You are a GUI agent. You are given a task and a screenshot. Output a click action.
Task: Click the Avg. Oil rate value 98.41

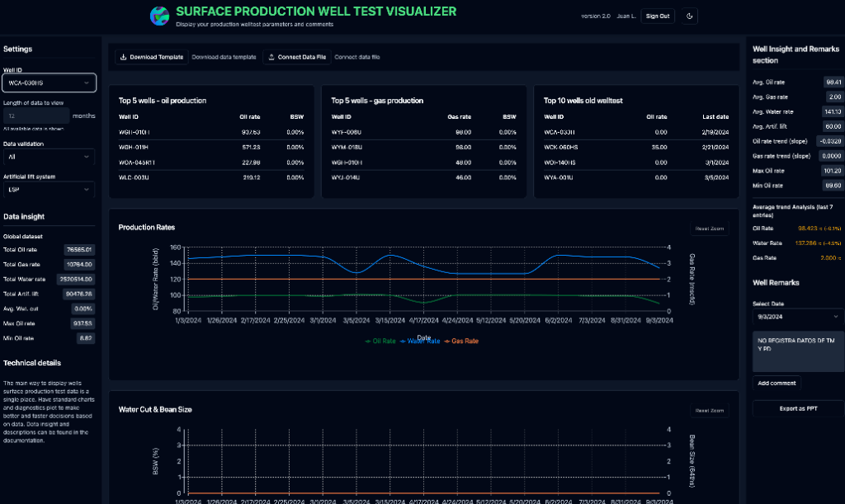(833, 82)
